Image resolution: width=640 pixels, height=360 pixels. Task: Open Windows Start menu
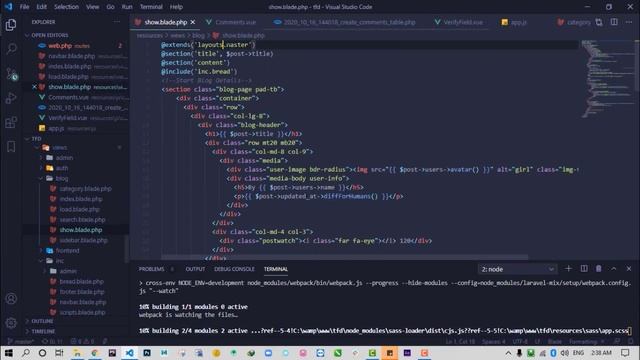[8, 353]
